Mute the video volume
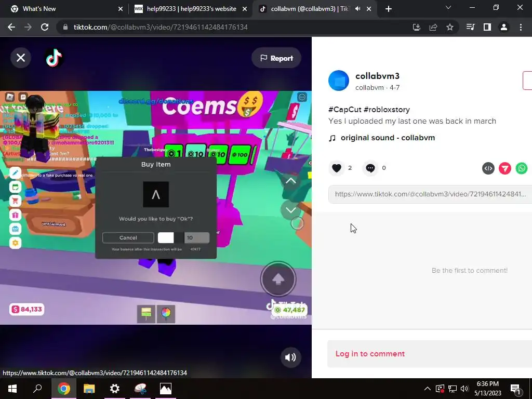The height and width of the screenshot is (399, 532). pos(290,357)
